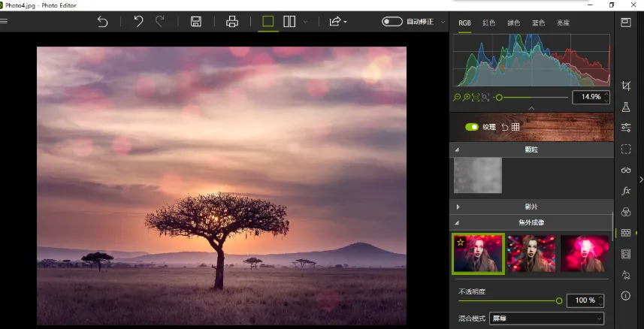
Task: Choose the dashed selection tool
Action: point(625,149)
